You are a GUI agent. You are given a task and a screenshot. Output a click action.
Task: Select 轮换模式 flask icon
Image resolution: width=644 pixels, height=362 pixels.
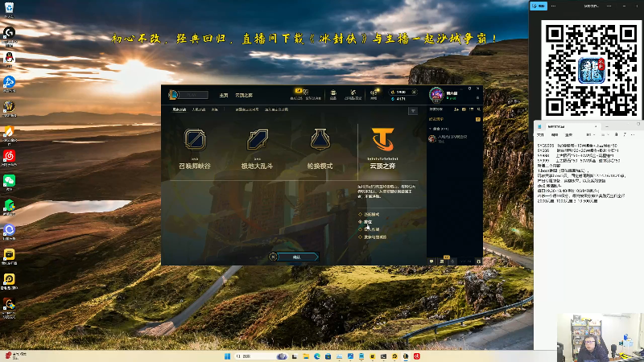pos(320,139)
